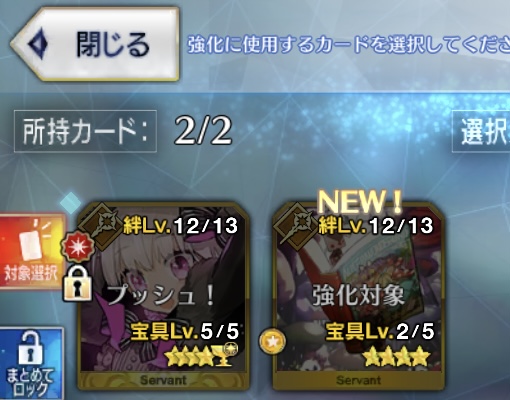Click the gold star coin icon
This screenshot has height=400, width=510.
pos(273,341)
